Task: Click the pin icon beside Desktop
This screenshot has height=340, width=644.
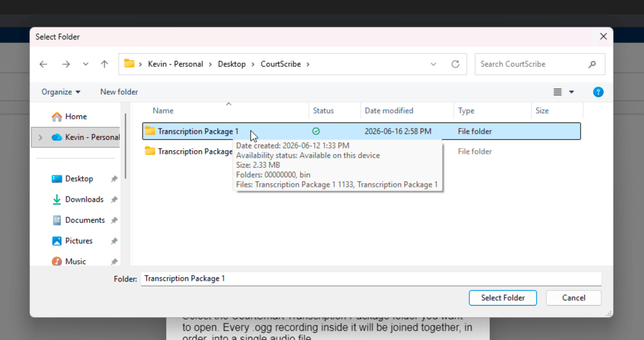Action: tap(114, 179)
